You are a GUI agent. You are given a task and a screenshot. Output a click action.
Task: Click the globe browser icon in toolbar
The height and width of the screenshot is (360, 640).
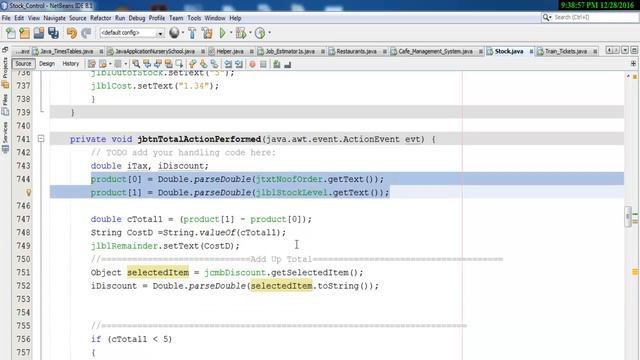click(174, 33)
